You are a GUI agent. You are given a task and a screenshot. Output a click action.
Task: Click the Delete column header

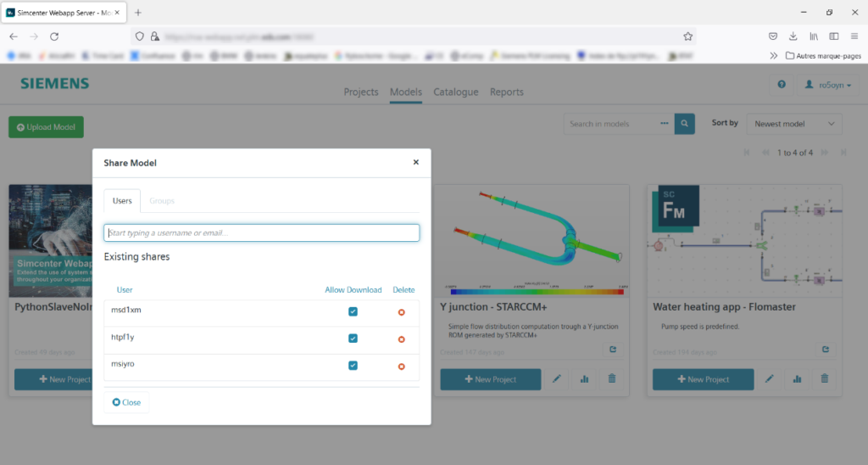[x=403, y=290]
